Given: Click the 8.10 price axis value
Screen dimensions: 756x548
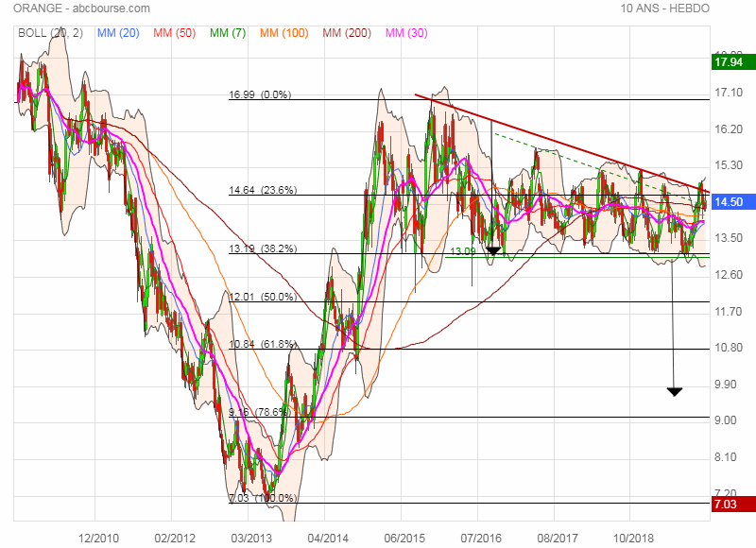Looking at the screenshot, I should pos(726,457).
